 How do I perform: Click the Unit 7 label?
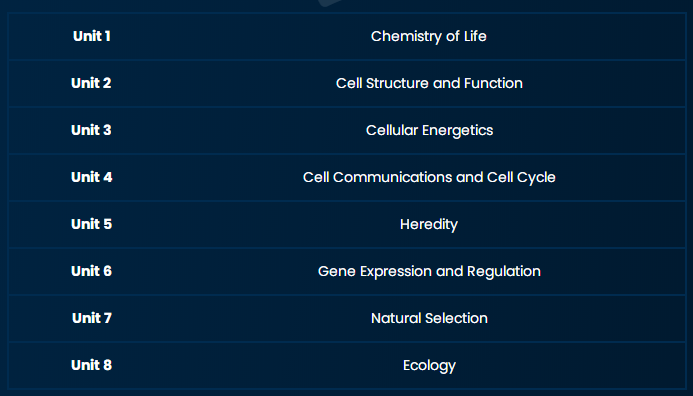point(91,318)
